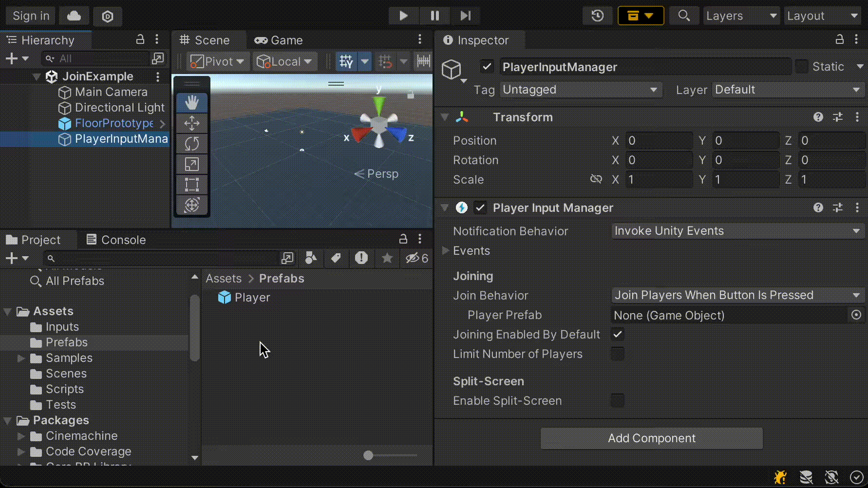Open the global search magnifier

pyautogui.click(x=684, y=16)
